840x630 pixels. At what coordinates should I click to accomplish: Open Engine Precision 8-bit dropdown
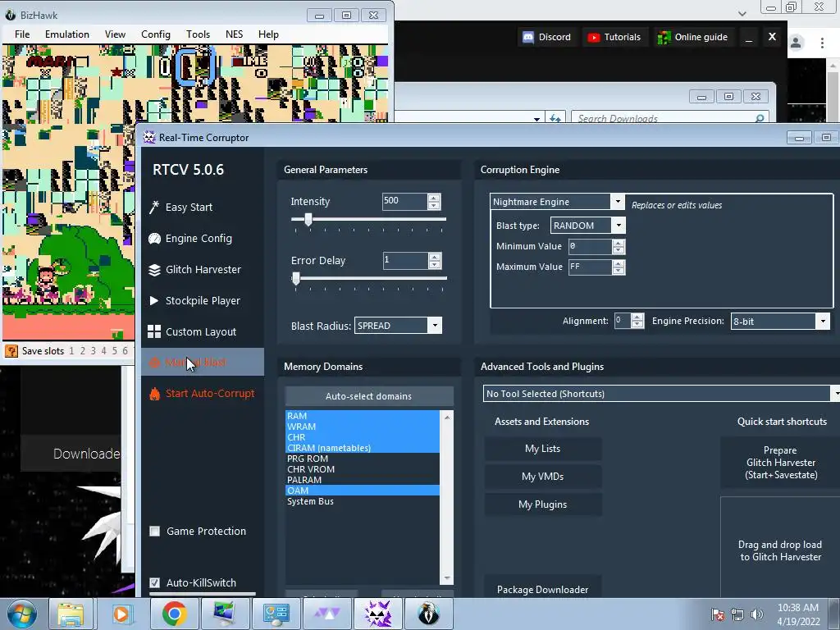(823, 321)
